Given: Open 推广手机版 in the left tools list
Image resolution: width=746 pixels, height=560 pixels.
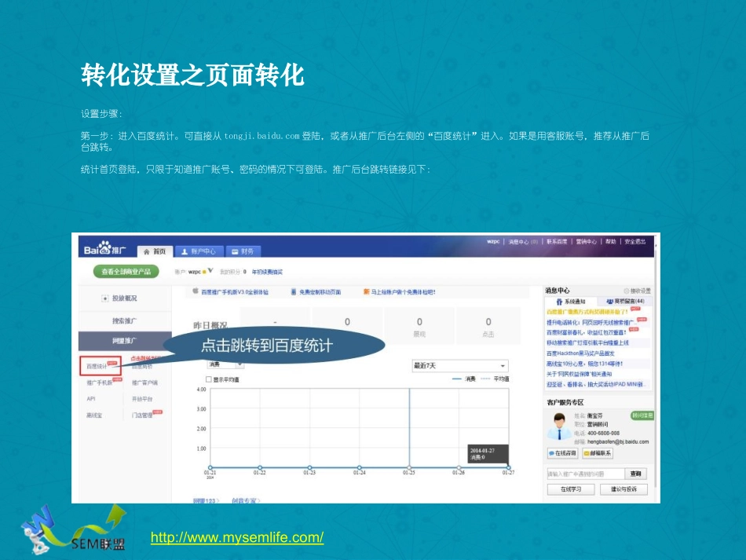Looking at the screenshot, I should coord(100,382).
